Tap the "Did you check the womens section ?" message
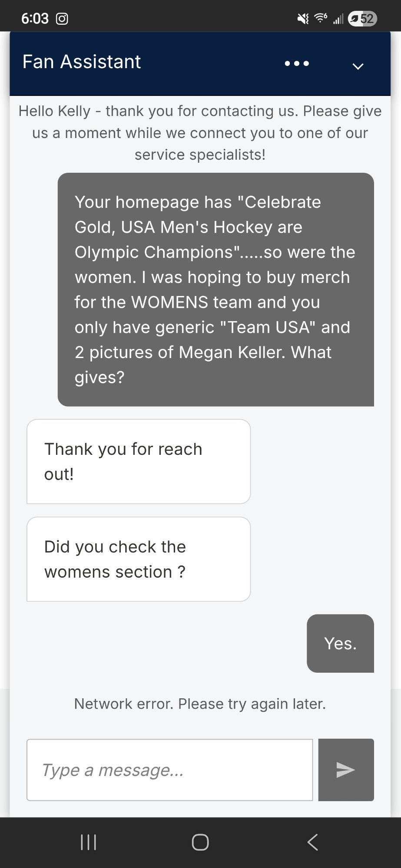The width and height of the screenshot is (401, 868). click(x=139, y=559)
